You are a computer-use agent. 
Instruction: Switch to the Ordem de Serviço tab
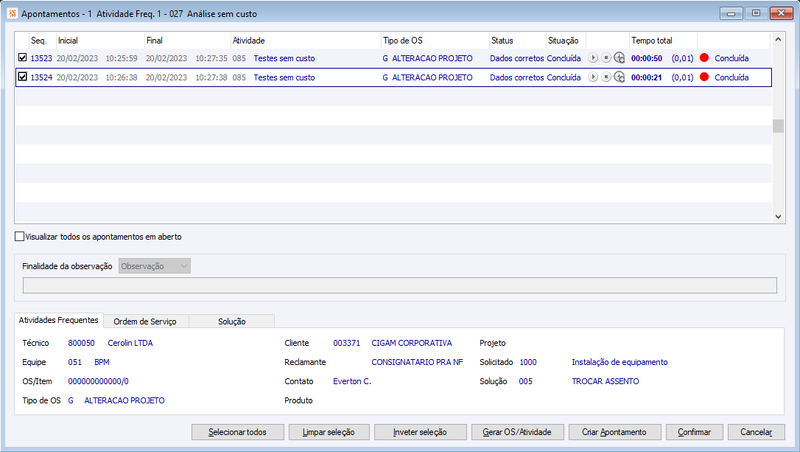[x=145, y=321]
